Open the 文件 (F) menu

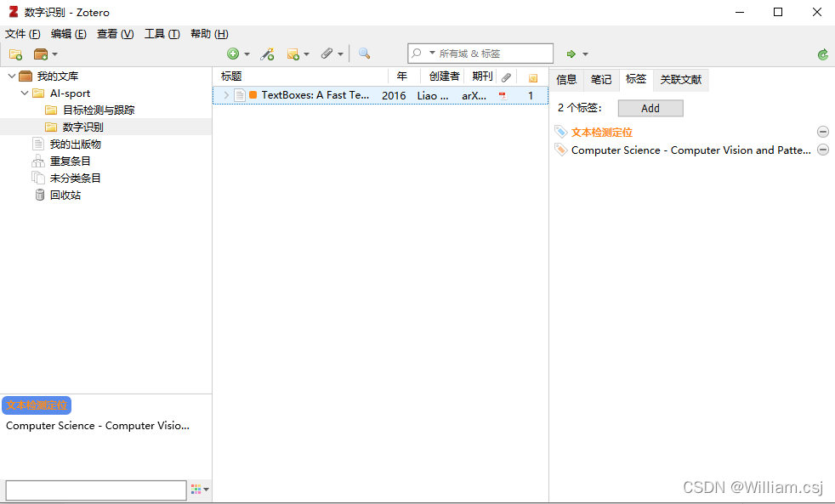(23, 34)
